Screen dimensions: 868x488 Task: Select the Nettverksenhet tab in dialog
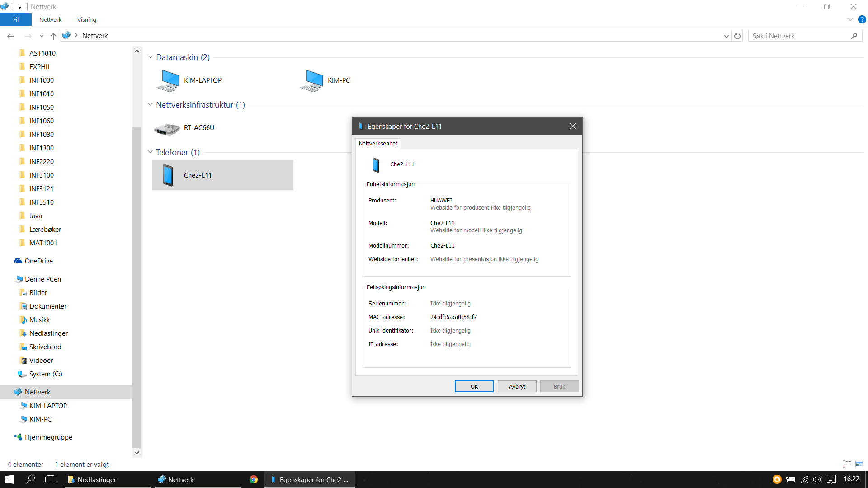(x=378, y=144)
